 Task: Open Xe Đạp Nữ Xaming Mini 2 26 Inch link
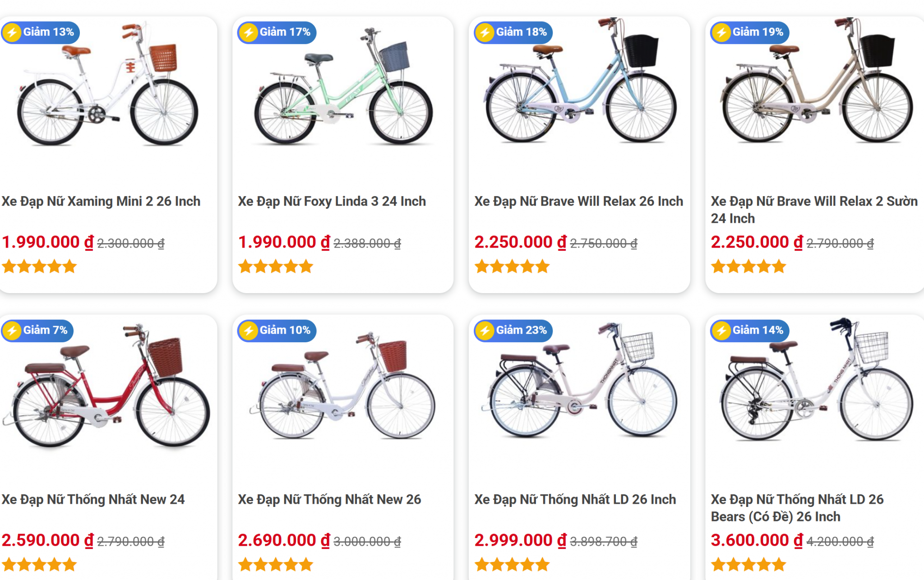click(x=101, y=201)
